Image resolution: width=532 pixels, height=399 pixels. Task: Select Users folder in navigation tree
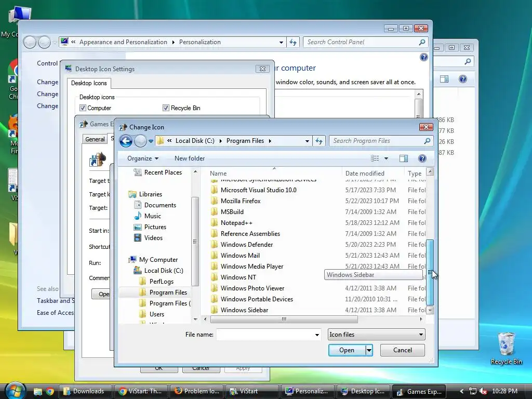[x=156, y=314]
